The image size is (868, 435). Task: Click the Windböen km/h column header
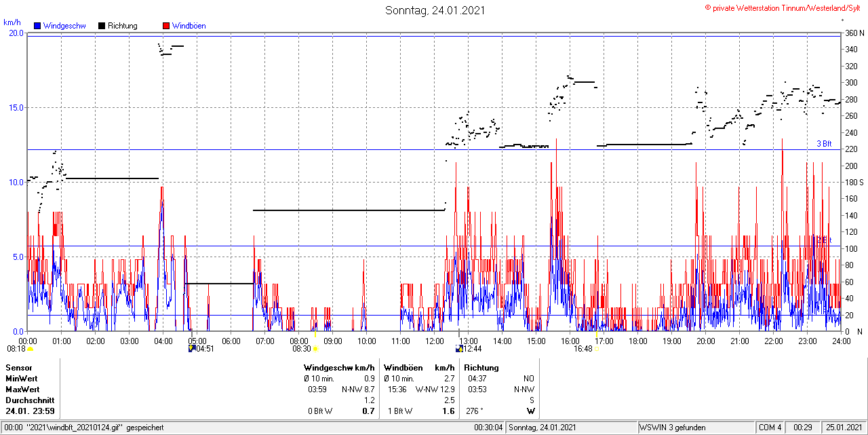(x=419, y=368)
